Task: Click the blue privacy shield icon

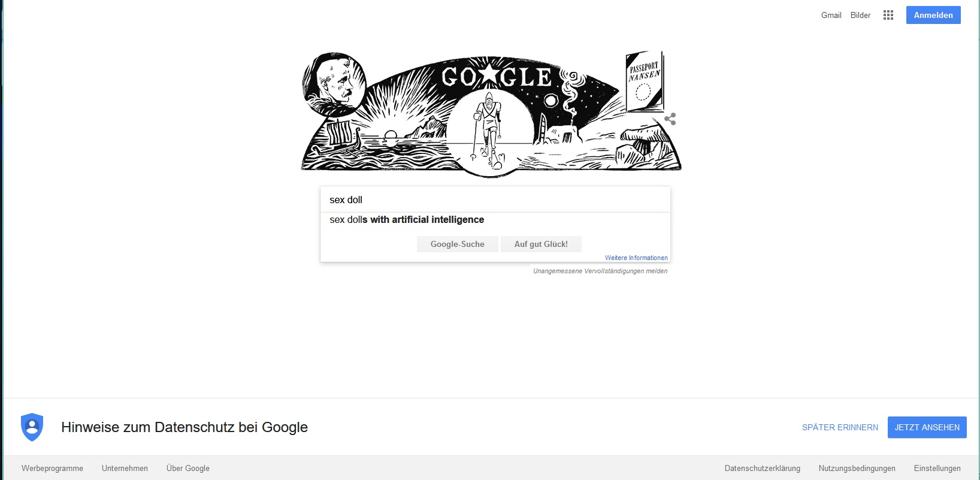Action: [32, 427]
